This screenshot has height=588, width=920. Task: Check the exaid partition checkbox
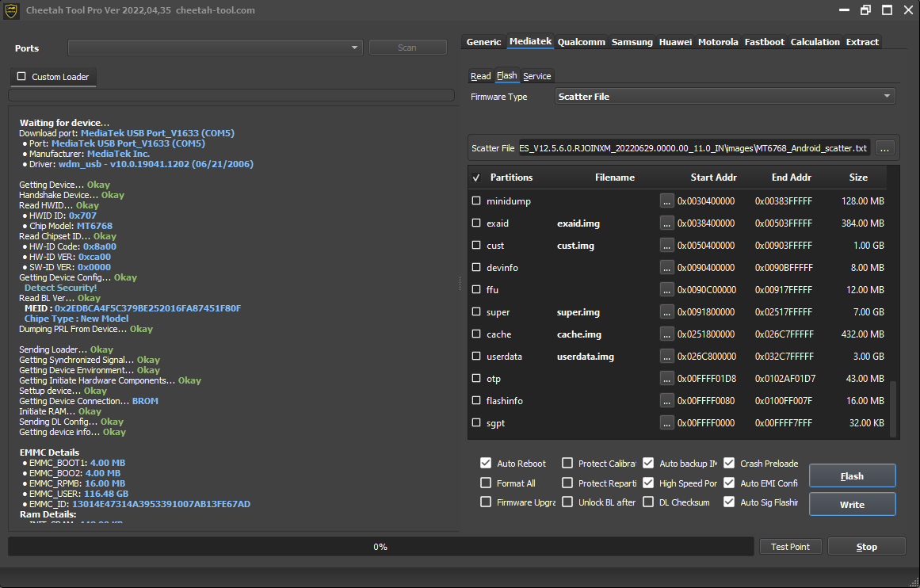point(476,223)
